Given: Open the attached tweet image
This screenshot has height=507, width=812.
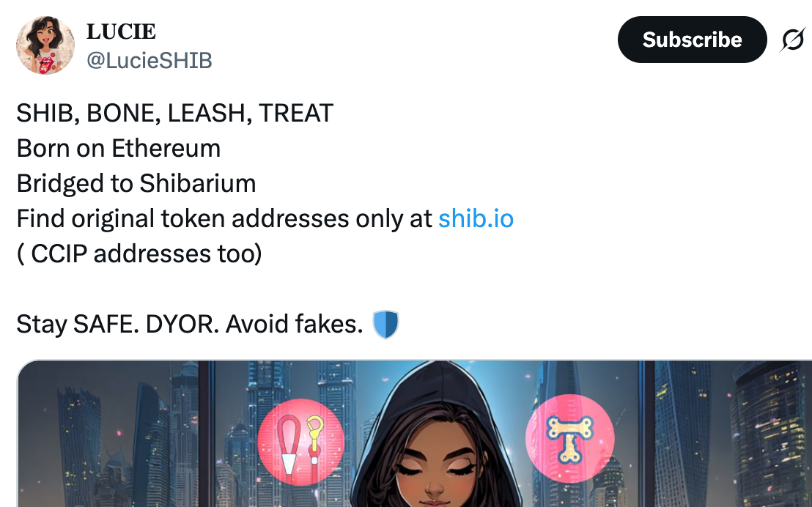Looking at the screenshot, I should tap(414, 433).
